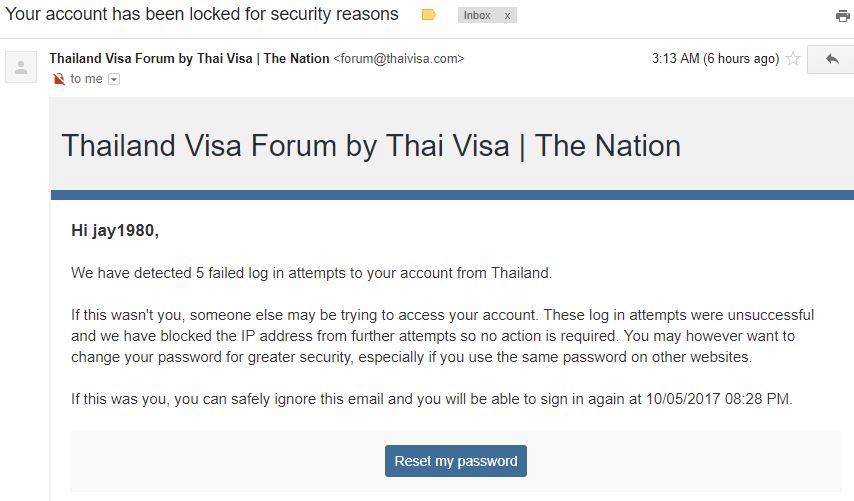Click the reply arrow button
This screenshot has width=854, height=501.
click(x=831, y=59)
